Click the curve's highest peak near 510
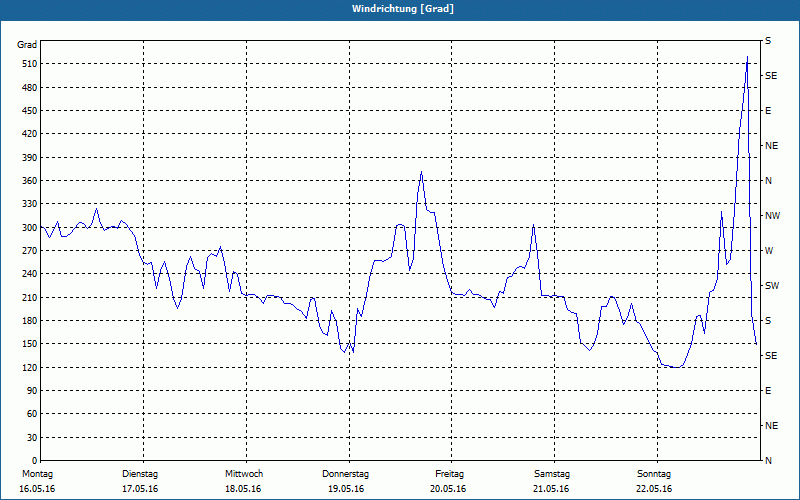This screenshot has height=500, width=800. [747, 57]
